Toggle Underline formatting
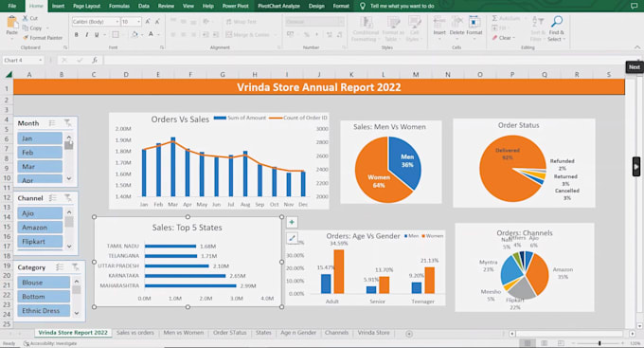 tap(97, 34)
